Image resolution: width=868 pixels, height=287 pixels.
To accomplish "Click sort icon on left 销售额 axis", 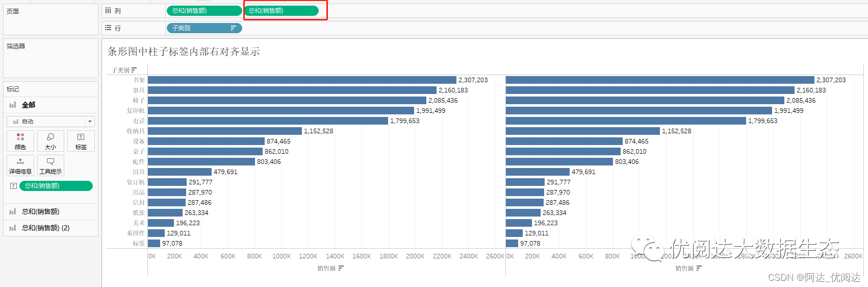I will [x=341, y=268].
